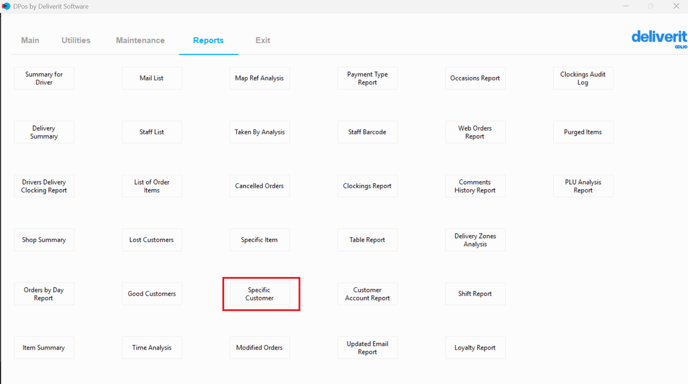
Task: Go to the Maintenance tab
Action: pos(140,40)
